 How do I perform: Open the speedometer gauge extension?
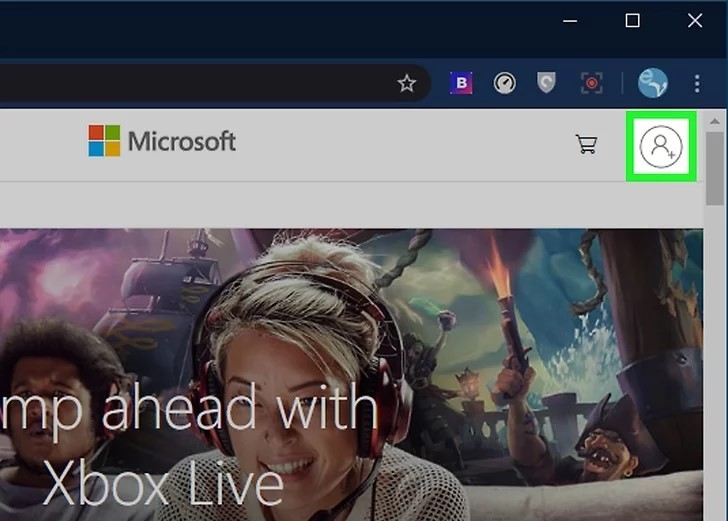coord(504,84)
